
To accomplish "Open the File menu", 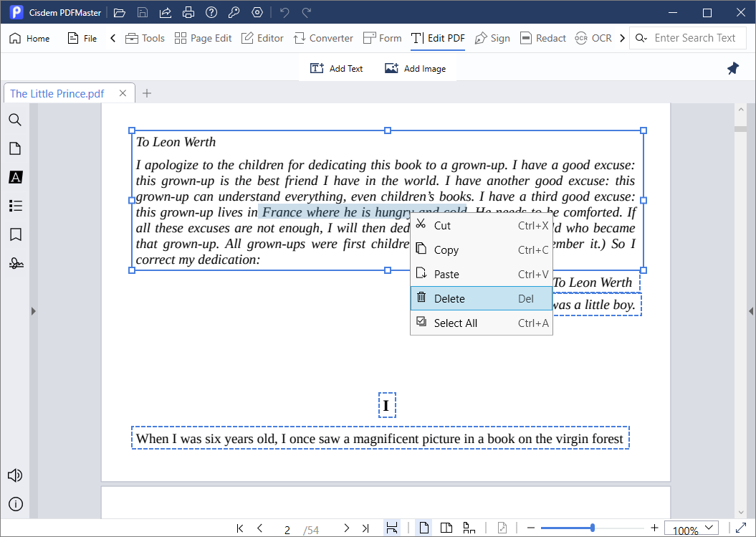I will [x=82, y=38].
